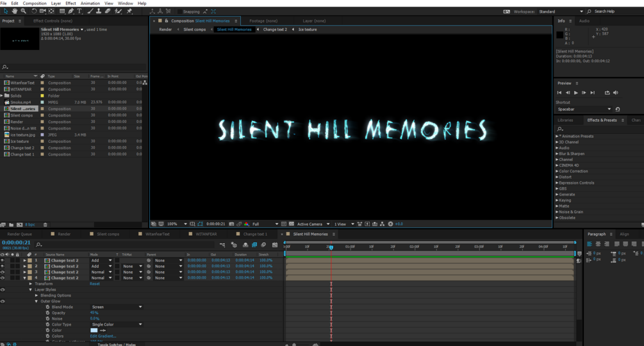Image resolution: width=644 pixels, height=346 pixels.
Task: Select the Rectangle shape tool
Action: pos(62,11)
